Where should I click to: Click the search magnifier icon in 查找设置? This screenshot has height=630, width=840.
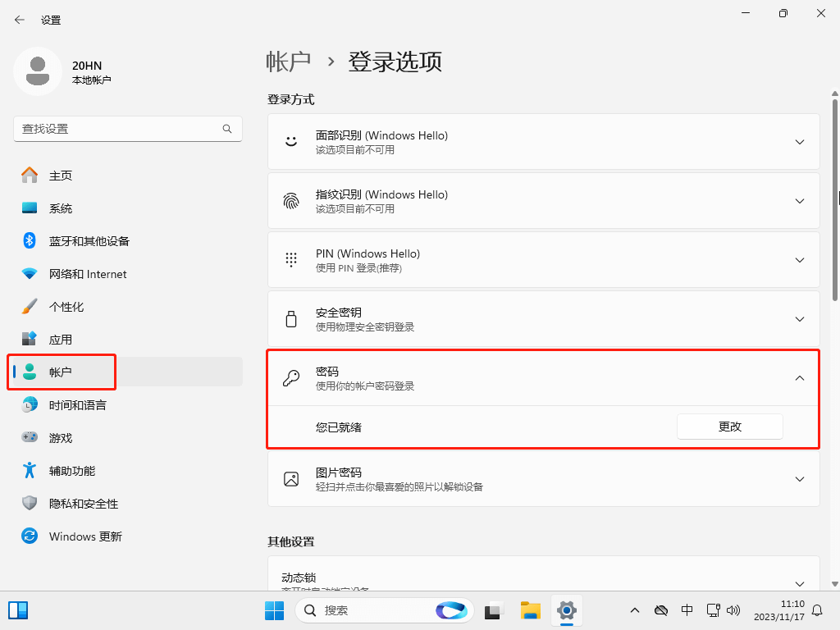[x=227, y=129]
